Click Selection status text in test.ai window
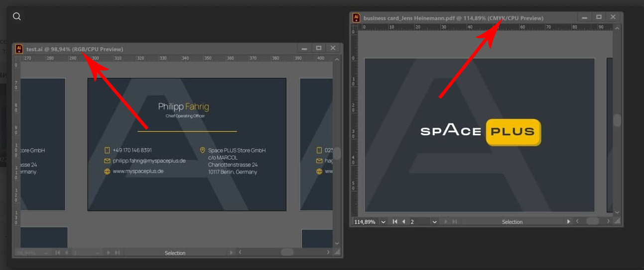The image size is (644, 270). 175,253
